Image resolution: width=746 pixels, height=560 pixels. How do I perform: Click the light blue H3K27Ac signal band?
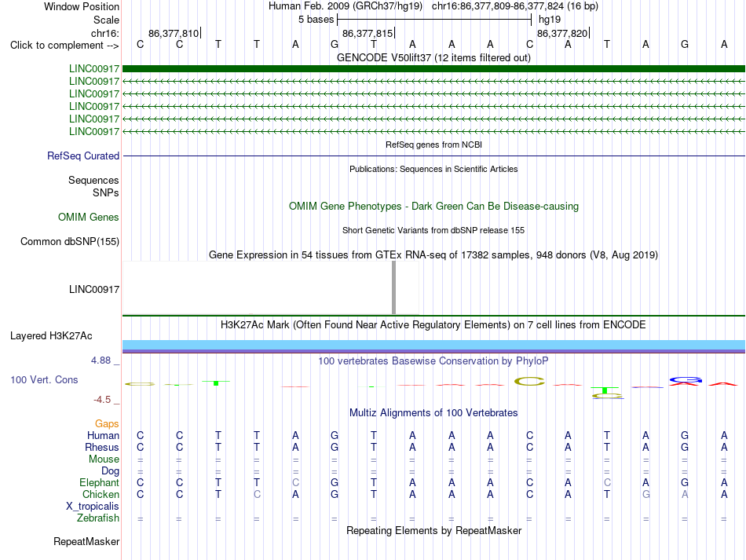point(433,345)
